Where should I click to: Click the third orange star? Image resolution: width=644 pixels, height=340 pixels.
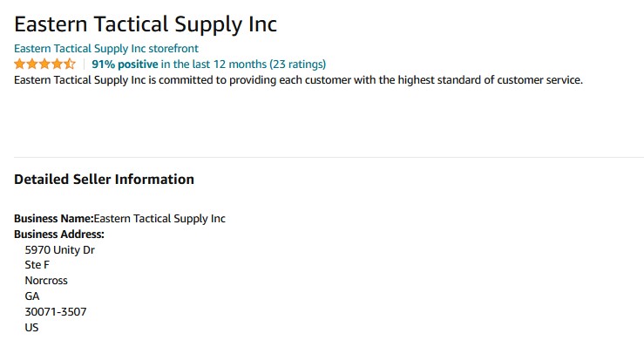click(44, 65)
